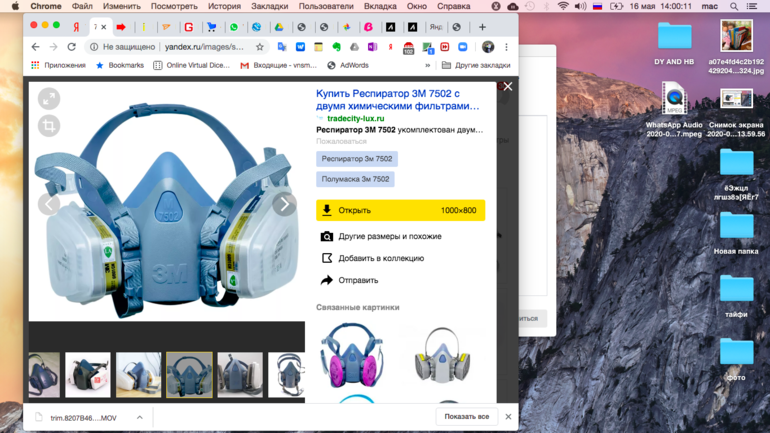Click the Chrome forward button
Viewport: 770px width, 433px height.
click(x=54, y=47)
